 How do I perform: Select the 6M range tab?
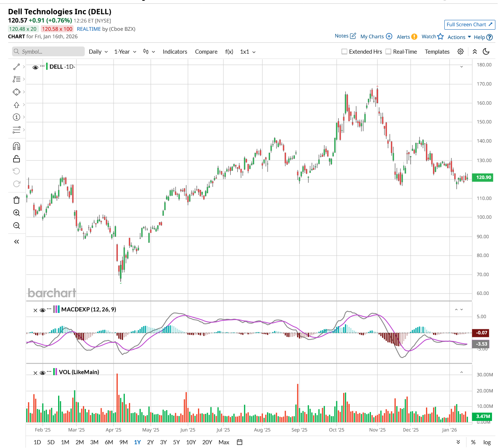tap(109, 442)
